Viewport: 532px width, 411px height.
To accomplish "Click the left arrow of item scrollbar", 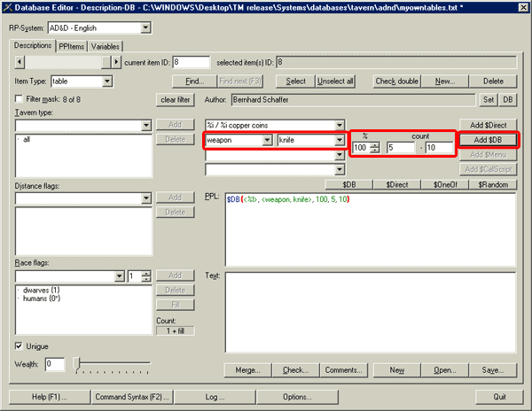I will pos(20,62).
